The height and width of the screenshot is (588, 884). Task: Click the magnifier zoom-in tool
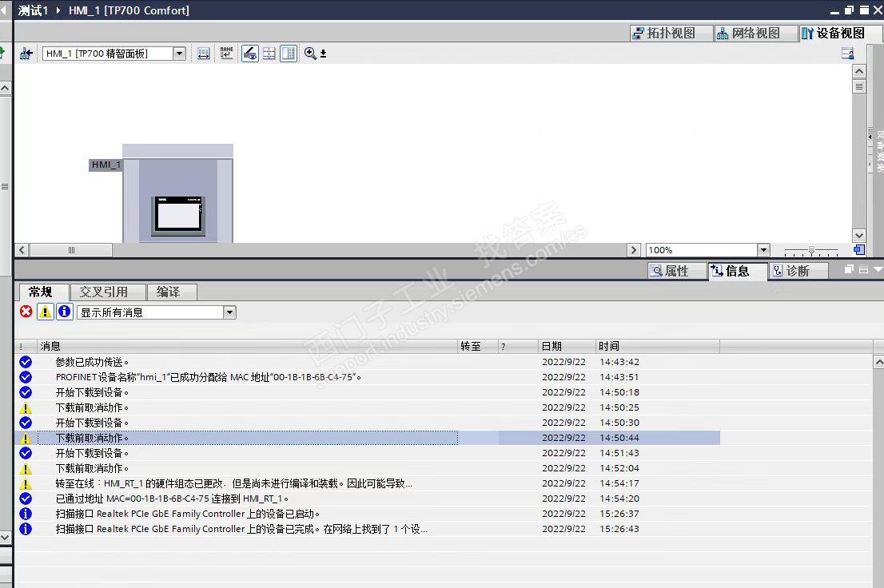pos(310,54)
